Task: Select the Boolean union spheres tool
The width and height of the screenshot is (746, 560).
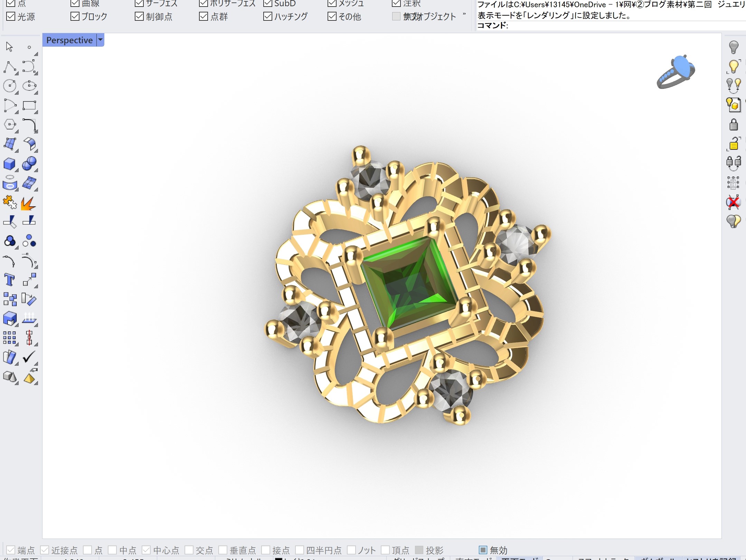Action: pyautogui.click(x=29, y=164)
